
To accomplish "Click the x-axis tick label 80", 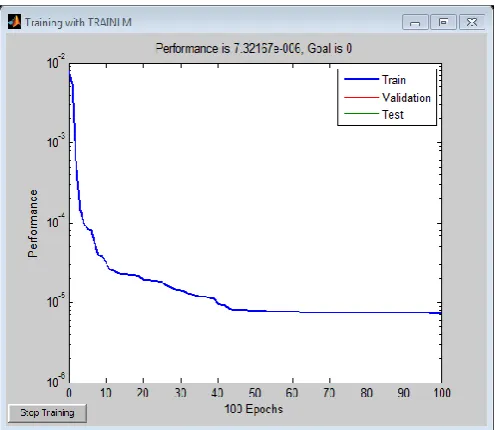I will tap(366, 393).
